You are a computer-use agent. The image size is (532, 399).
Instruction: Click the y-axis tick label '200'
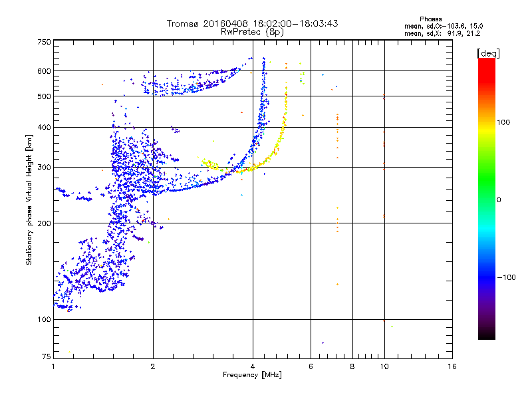[x=44, y=223]
